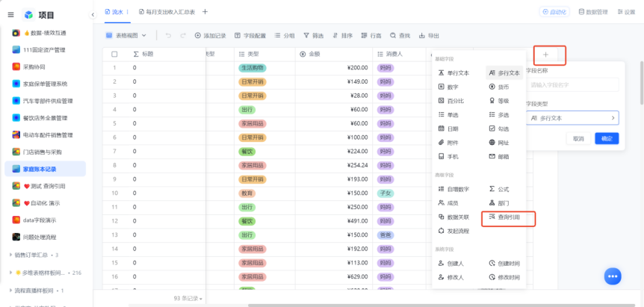This screenshot has height=307, width=644.
Task: Click the undo arrow in toolbar
Action: click(x=168, y=36)
